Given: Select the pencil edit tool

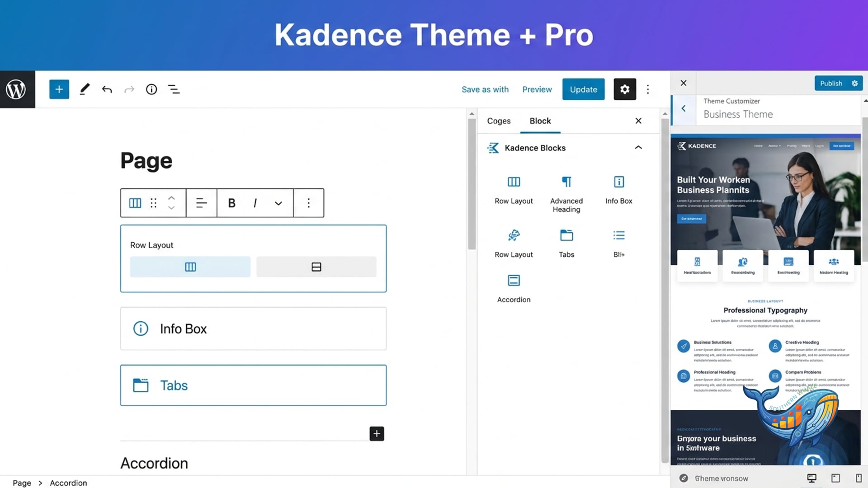Looking at the screenshot, I should pyautogui.click(x=85, y=89).
